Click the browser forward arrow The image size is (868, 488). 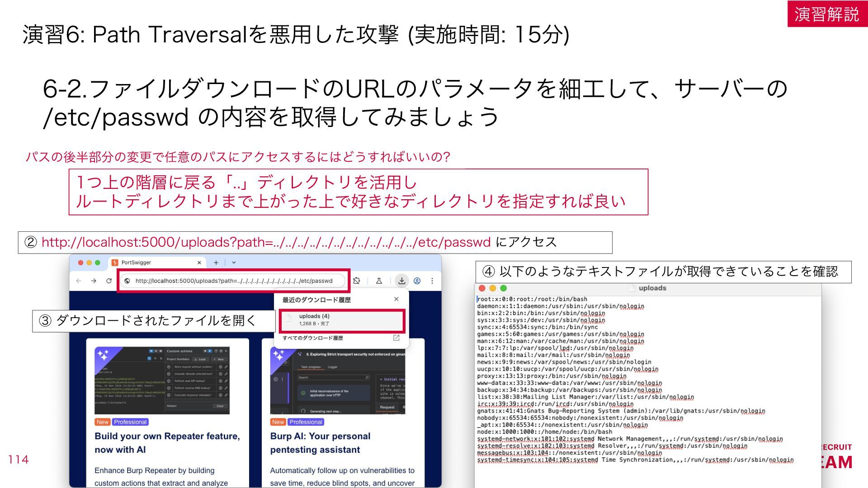(x=94, y=281)
